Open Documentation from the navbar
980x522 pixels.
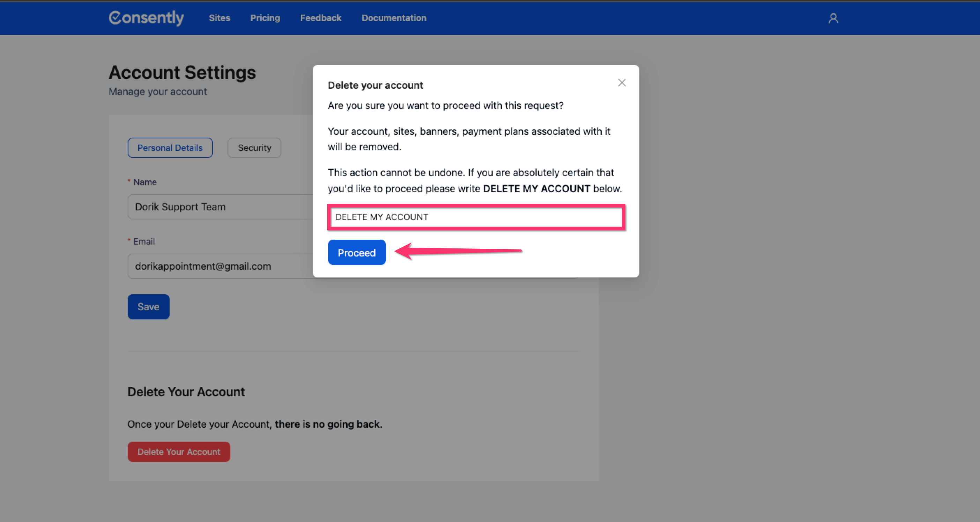[394, 18]
